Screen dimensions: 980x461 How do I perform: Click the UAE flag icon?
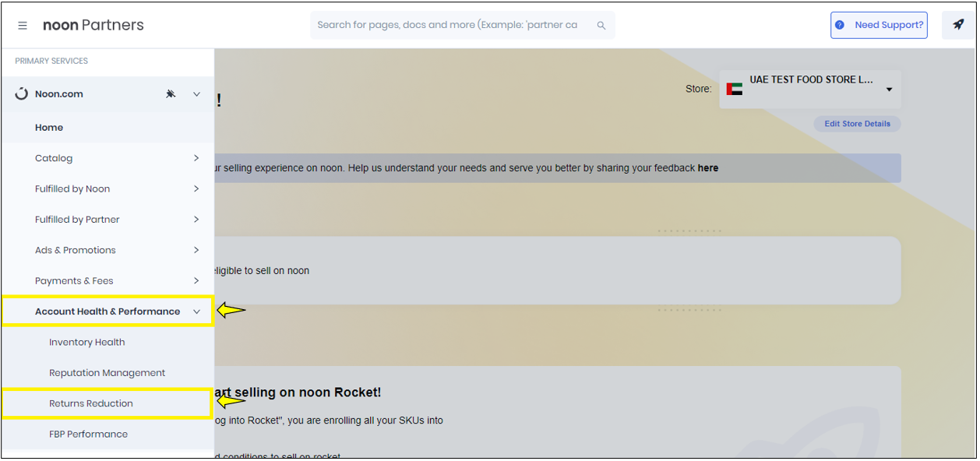tap(734, 89)
